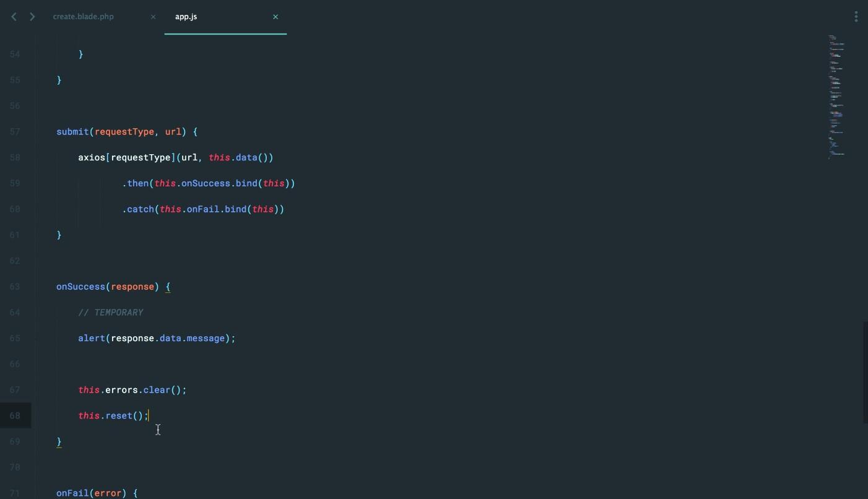Click line number 57 in the gutter

pyautogui.click(x=14, y=132)
